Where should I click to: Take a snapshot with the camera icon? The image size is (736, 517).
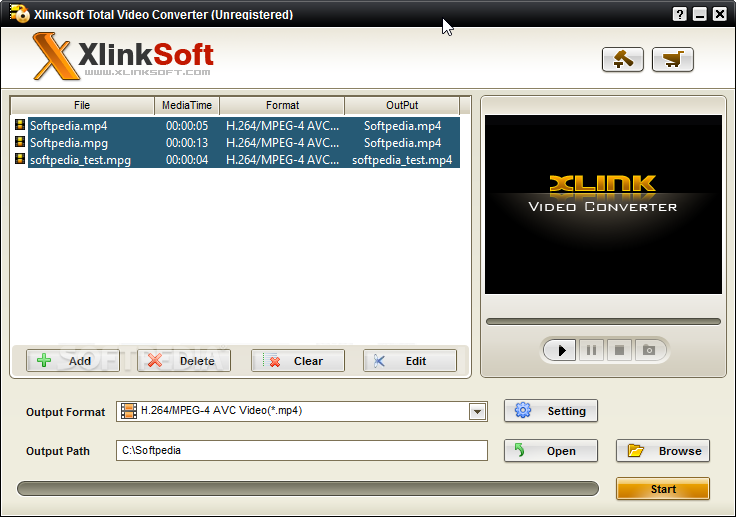click(x=649, y=350)
